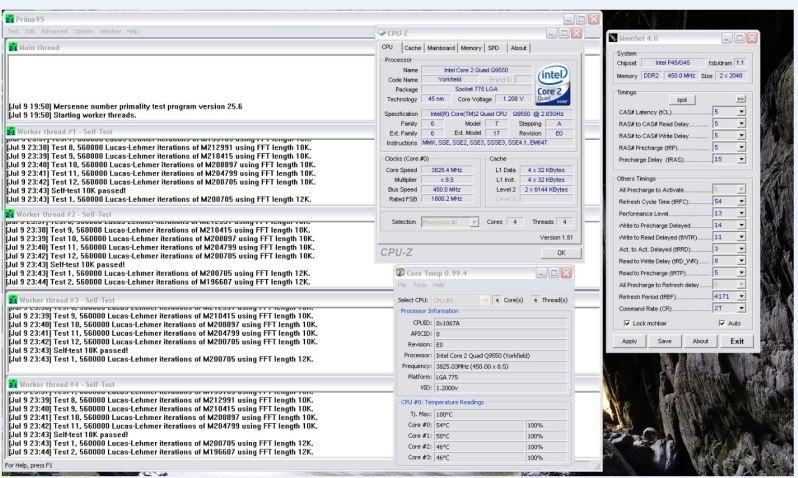Viewport: 798px width, 478px height.
Task: Click the Worker thread #2 window icon
Action: click(10, 214)
